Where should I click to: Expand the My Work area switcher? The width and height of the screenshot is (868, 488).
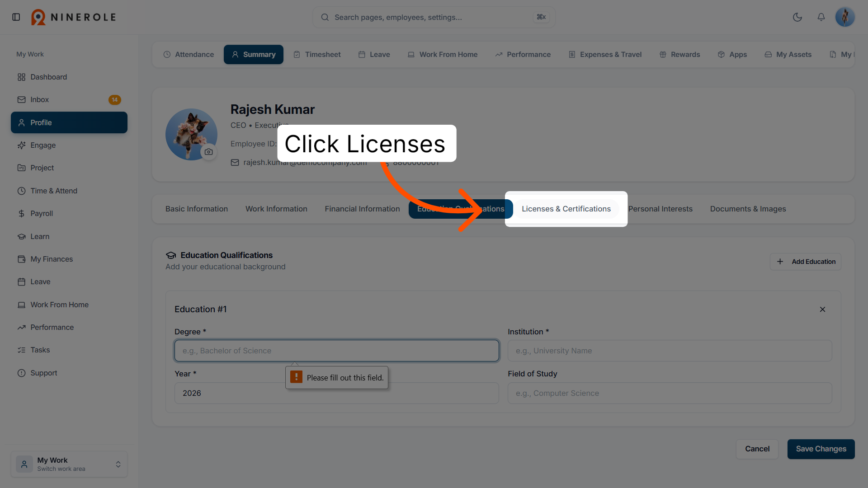69,464
